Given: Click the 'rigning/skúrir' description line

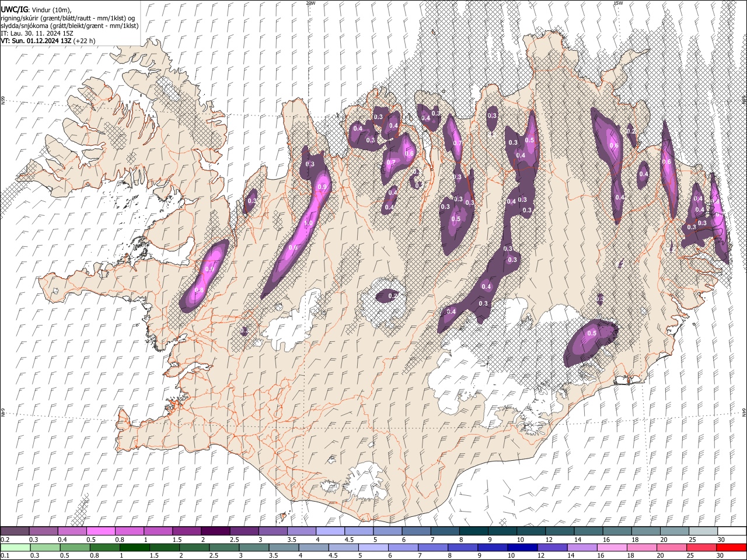Looking at the screenshot, I should tap(68, 17).
